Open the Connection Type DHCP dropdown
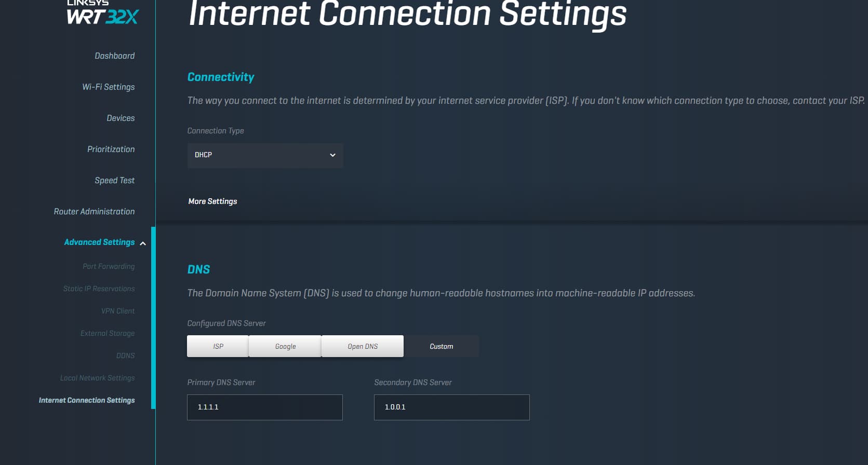The image size is (868, 465). point(265,155)
